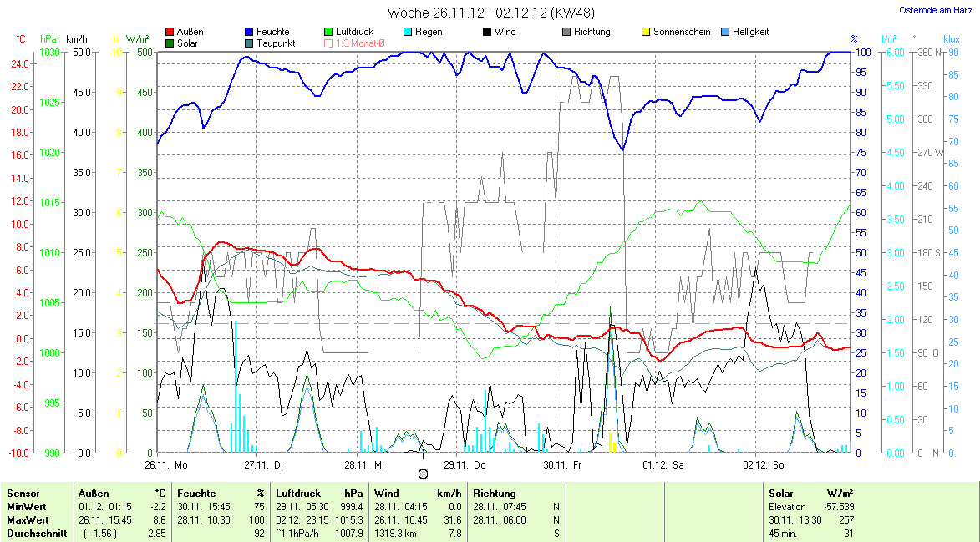Click the Luftdruck column header in table
The image size is (980, 542).
coord(298,494)
